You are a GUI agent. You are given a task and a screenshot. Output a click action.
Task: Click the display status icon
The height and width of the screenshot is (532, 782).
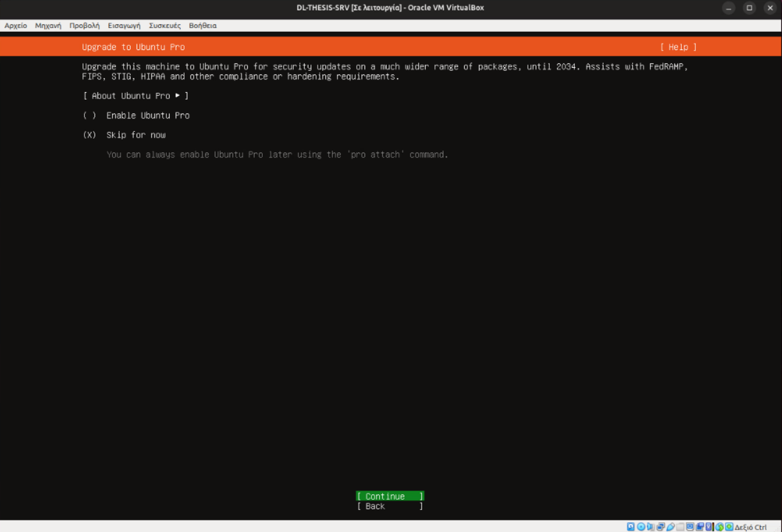click(690, 527)
